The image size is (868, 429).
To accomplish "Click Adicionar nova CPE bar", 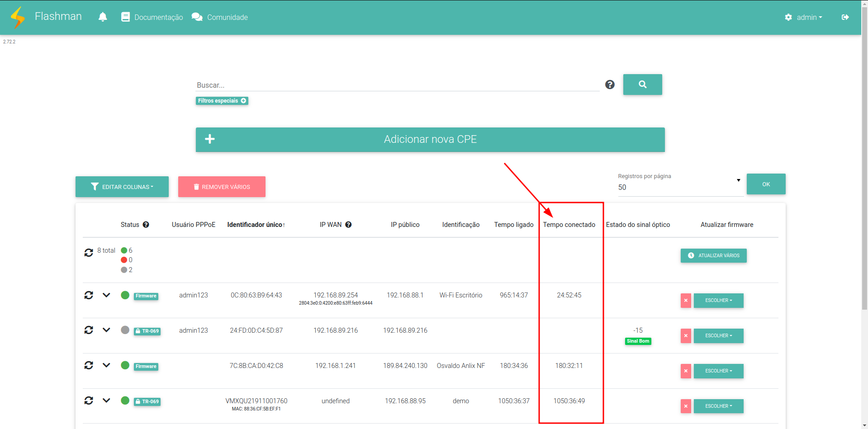I will pyautogui.click(x=430, y=139).
